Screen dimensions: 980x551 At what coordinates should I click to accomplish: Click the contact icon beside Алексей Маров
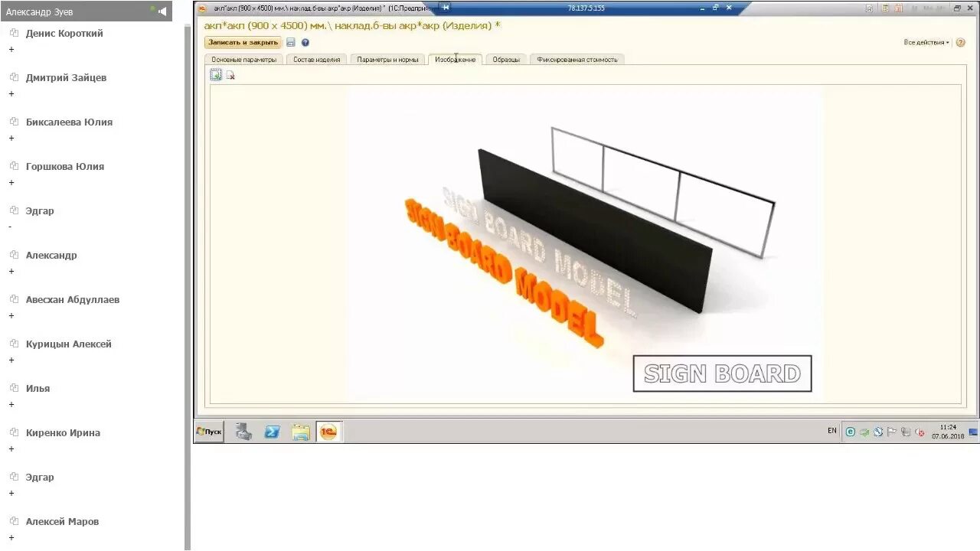(14, 521)
